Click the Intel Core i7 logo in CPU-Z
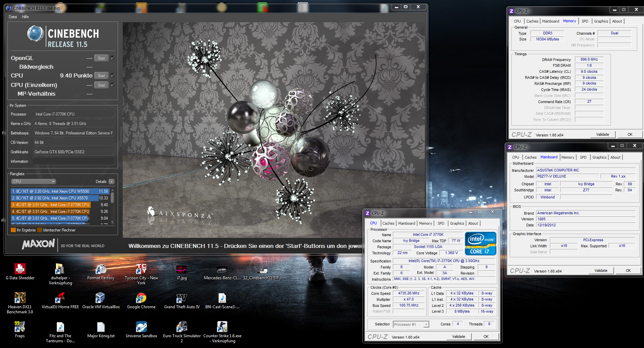644x348 pixels. [480, 244]
